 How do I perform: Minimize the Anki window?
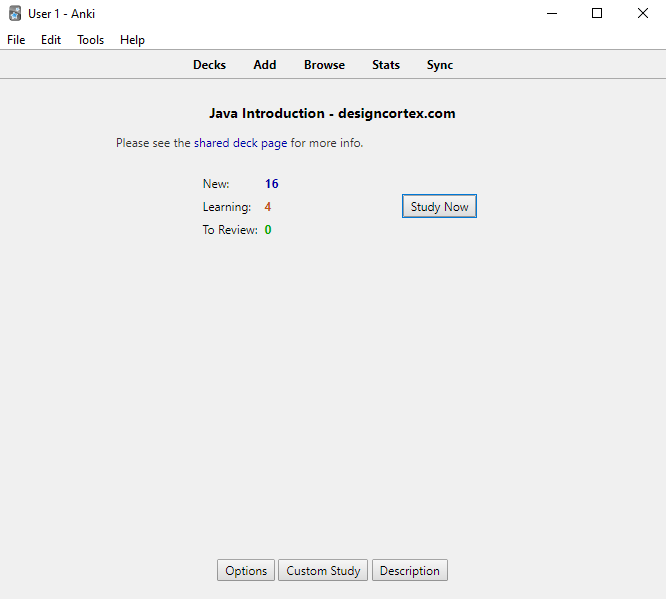tap(552, 14)
